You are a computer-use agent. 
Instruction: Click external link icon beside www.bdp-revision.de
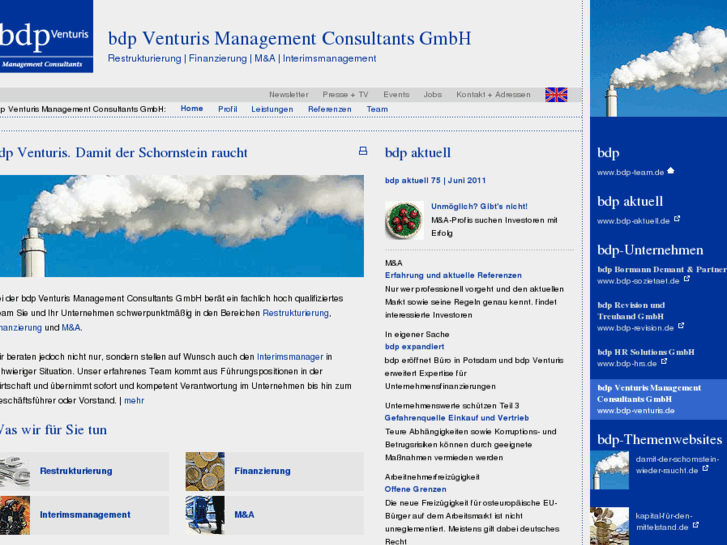(x=681, y=326)
